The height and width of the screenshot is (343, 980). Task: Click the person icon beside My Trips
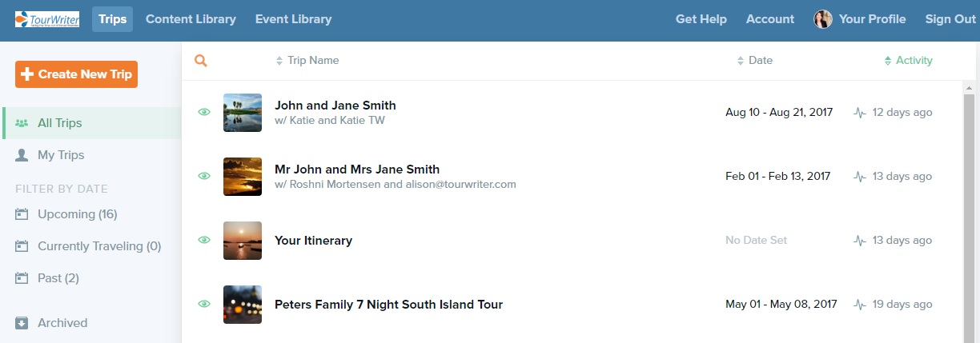coord(22,155)
